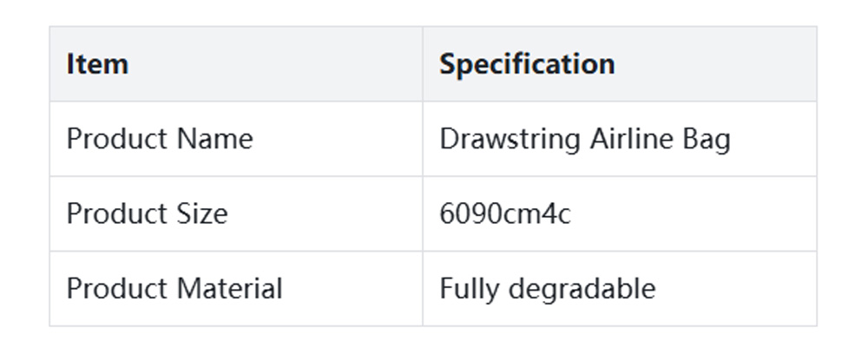Click the 'Specification' column header
The width and height of the screenshot is (868, 354).
click(527, 64)
